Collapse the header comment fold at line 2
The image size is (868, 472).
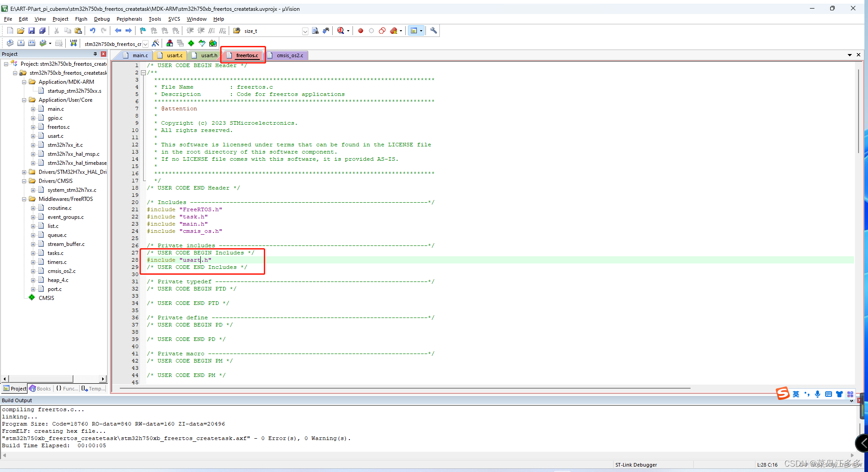tap(143, 73)
